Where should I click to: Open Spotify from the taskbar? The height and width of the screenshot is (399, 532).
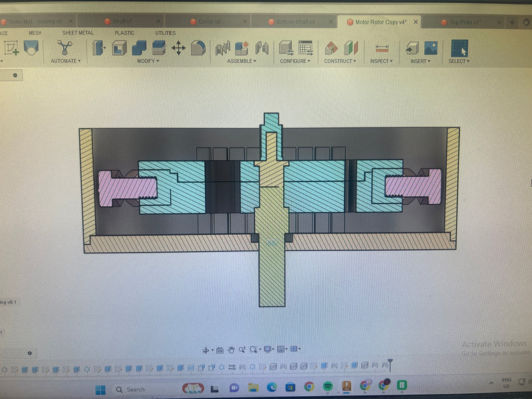[x=328, y=386]
